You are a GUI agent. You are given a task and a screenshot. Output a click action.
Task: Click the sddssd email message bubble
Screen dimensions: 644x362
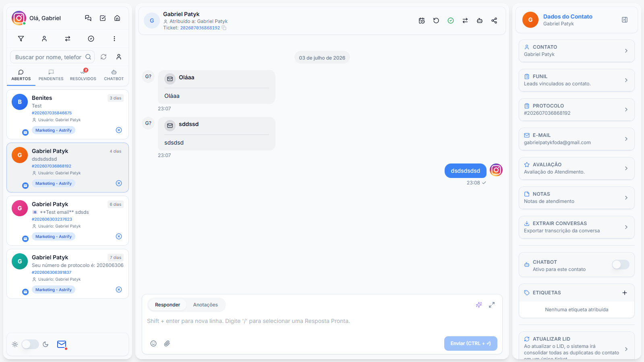coord(217,134)
